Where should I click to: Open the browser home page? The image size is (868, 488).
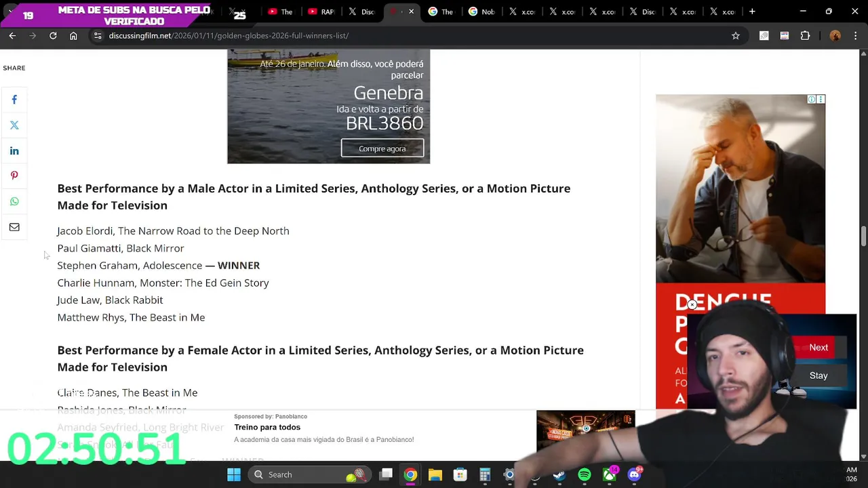click(73, 35)
